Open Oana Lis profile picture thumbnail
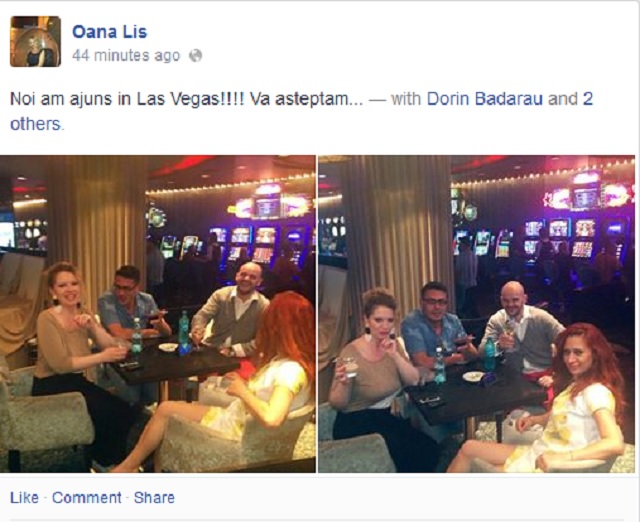 (36, 41)
